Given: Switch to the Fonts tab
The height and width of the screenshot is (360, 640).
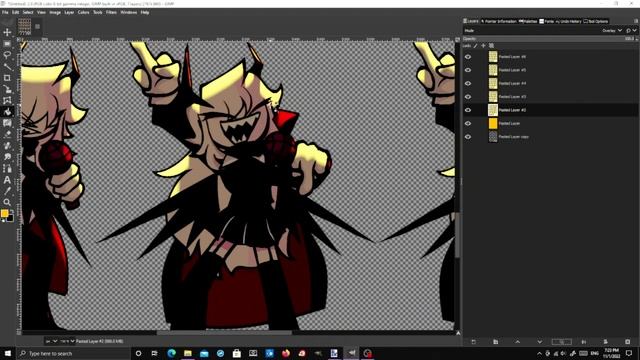Looking at the screenshot, I should (547, 21).
